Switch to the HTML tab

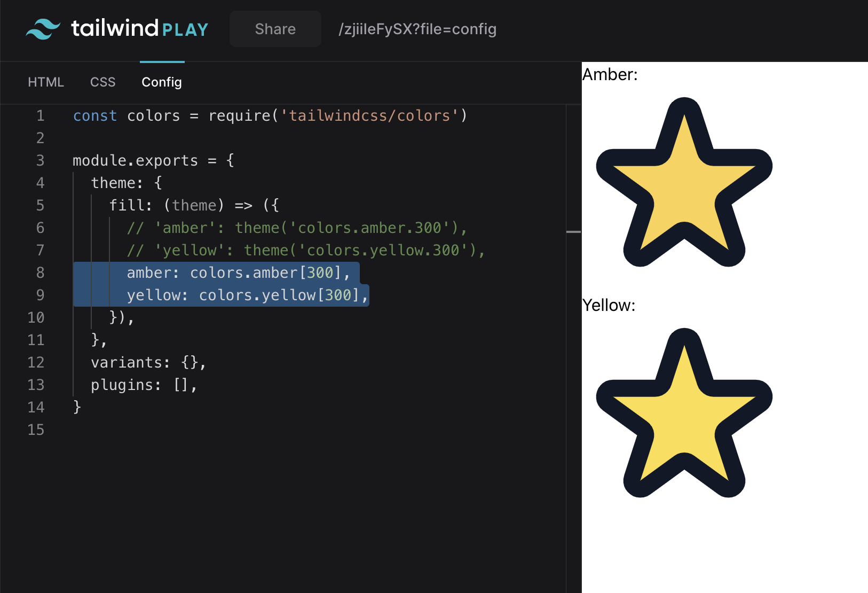[x=46, y=82]
